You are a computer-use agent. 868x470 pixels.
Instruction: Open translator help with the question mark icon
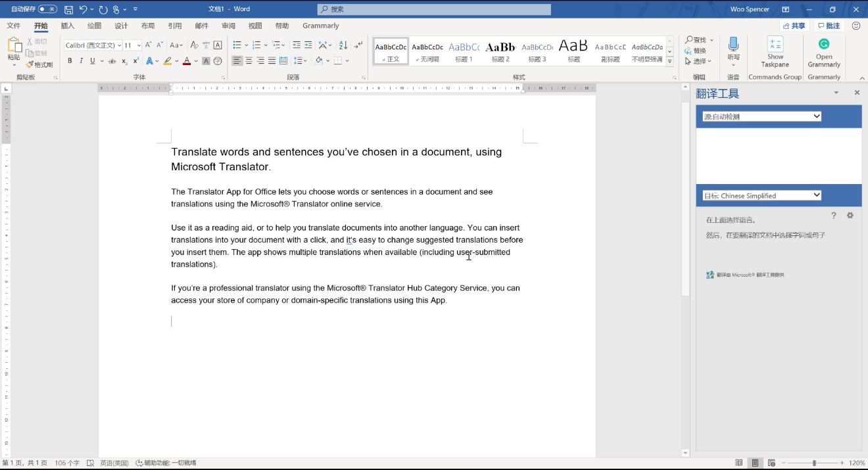tap(834, 216)
